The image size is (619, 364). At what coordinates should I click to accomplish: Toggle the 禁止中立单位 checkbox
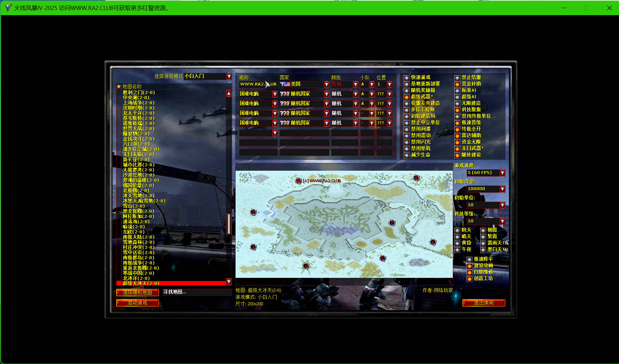tap(407, 123)
